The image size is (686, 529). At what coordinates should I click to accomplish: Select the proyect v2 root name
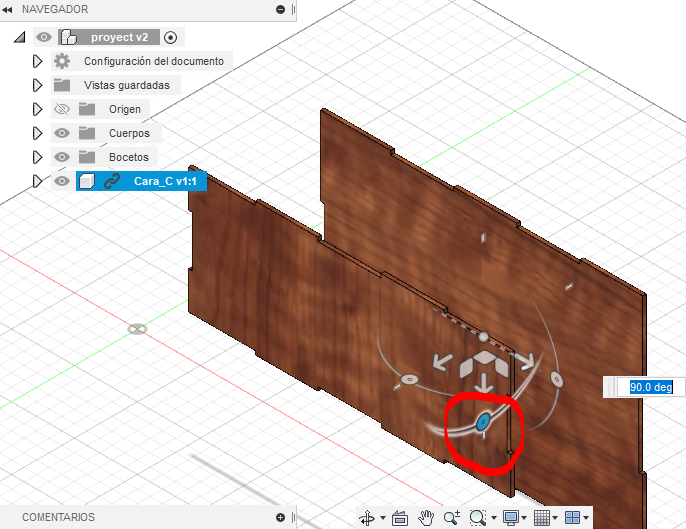point(119,37)
